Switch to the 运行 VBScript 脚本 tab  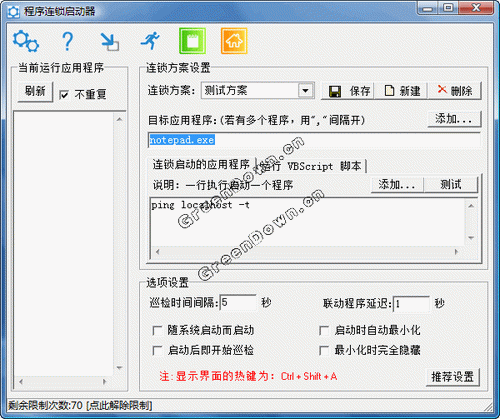(311, 166)
